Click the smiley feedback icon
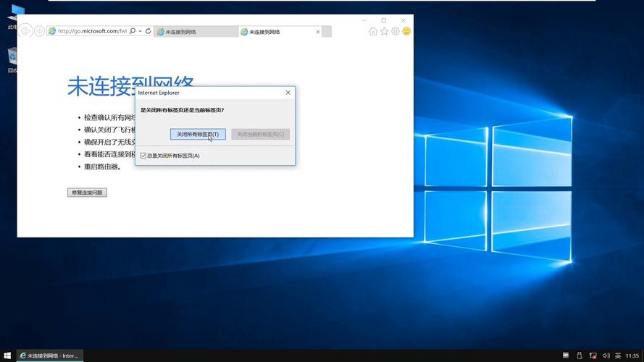Image resolution: width=644 pixels, height=362 pixels. 406,31
